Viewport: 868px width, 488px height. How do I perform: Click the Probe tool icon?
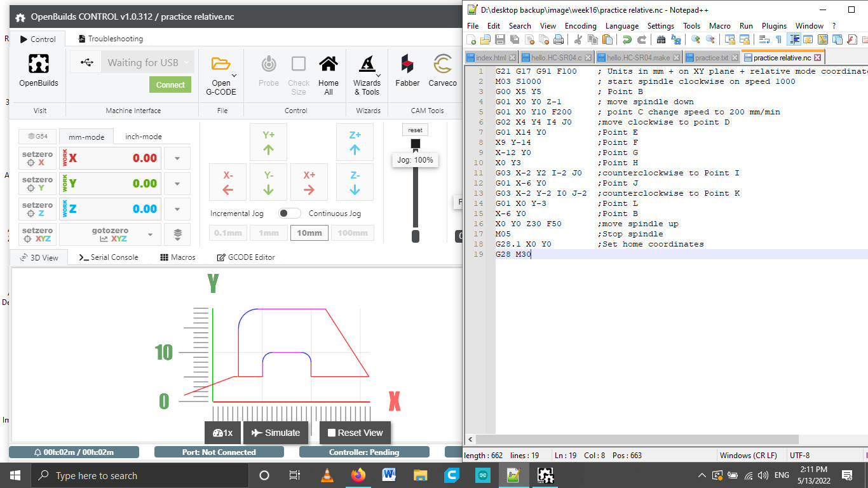coord(269,64)
